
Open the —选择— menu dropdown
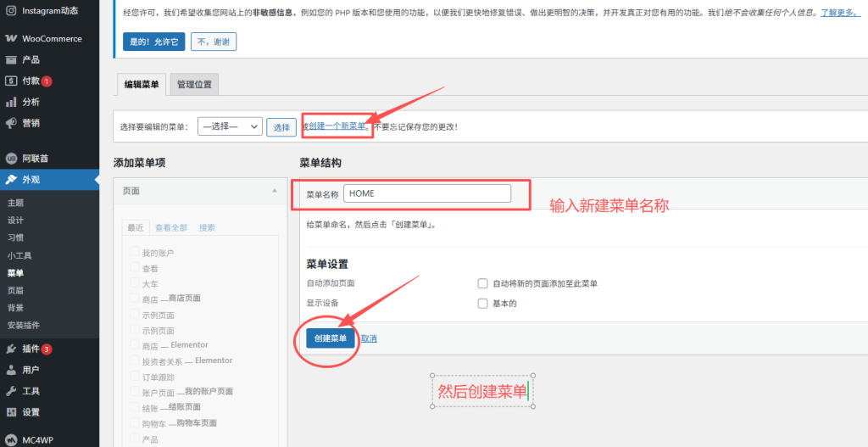pos(230,126)
